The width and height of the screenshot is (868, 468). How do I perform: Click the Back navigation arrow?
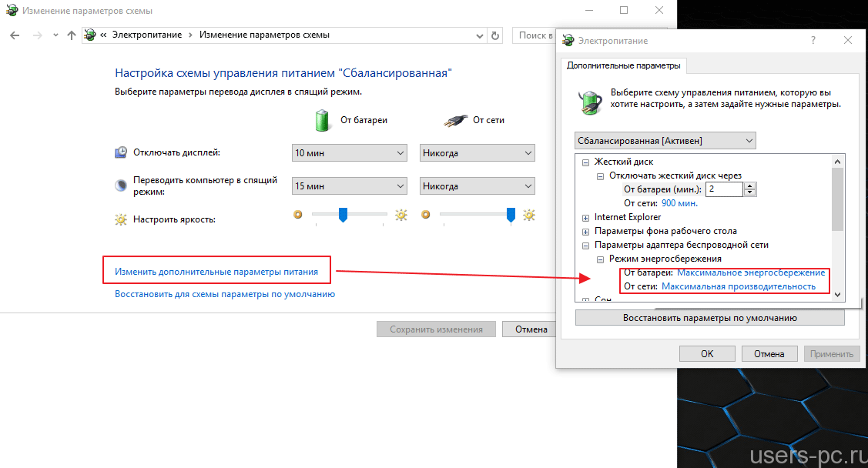15,35
